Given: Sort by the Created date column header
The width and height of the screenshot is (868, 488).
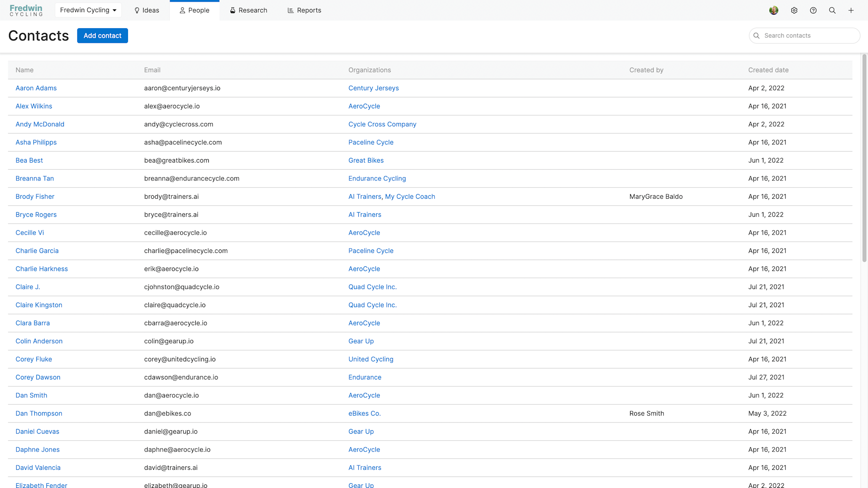Looking at the screenshot, I should (x=768, y=70).
